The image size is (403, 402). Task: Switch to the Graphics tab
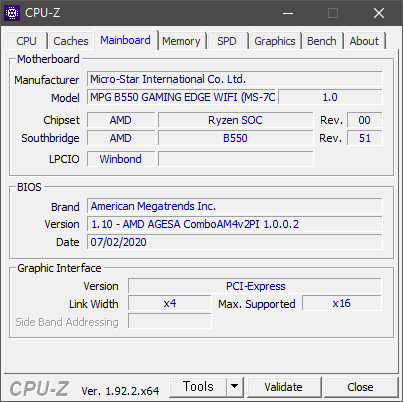pos(275,41)
